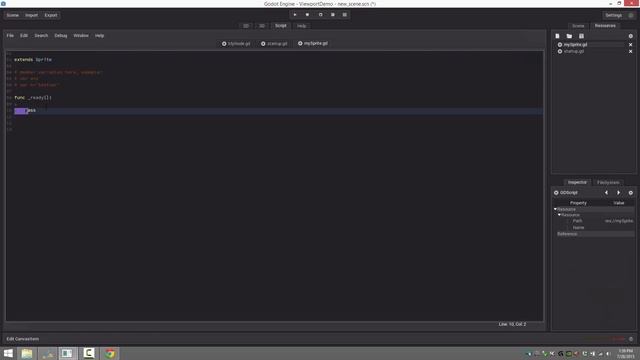640x360 pixels.
Task: Click the Property column header
Action: coord(578,203)
